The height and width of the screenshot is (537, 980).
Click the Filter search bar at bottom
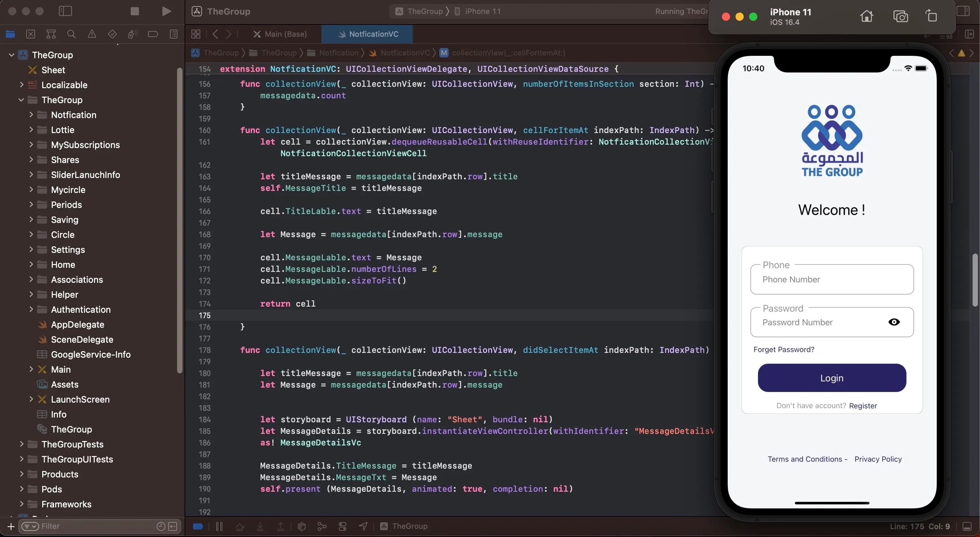click(100, 526)
